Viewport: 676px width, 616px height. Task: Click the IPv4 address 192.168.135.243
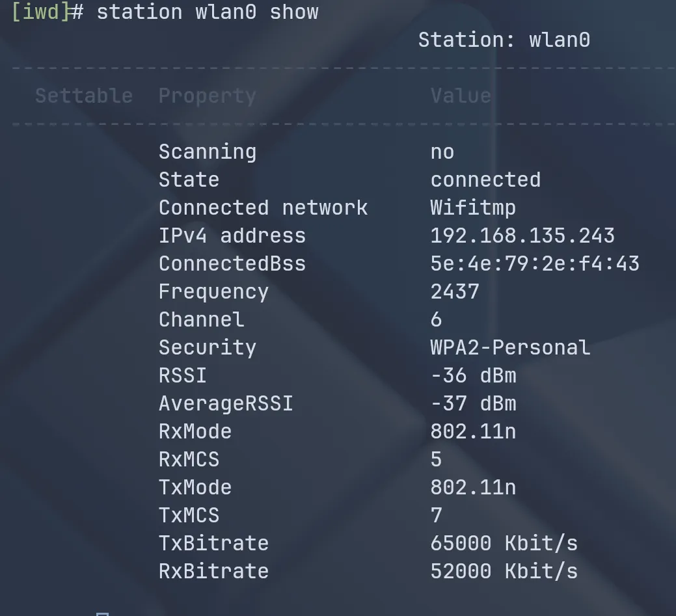click(522, 235)
